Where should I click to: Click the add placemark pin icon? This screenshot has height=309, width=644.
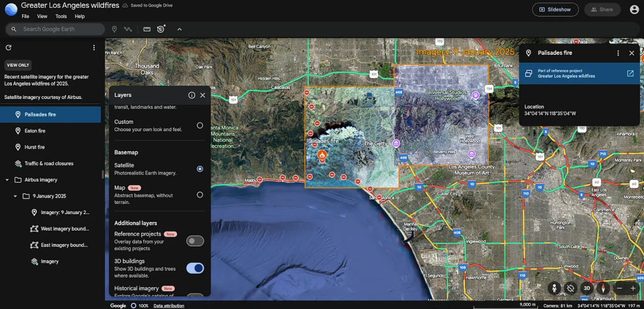(x=114, y=29)
